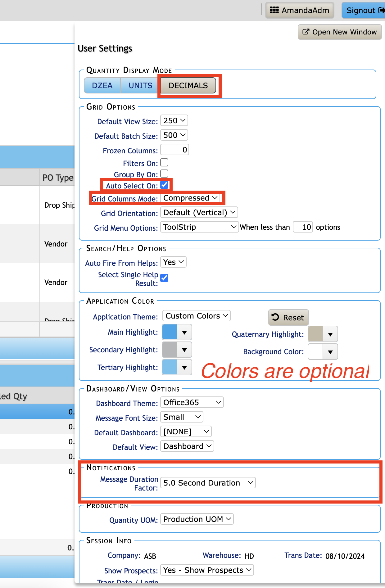Enable the Filters On checkbox
The height and width of the screenshot is (588, 385).
tap(164, 162)
